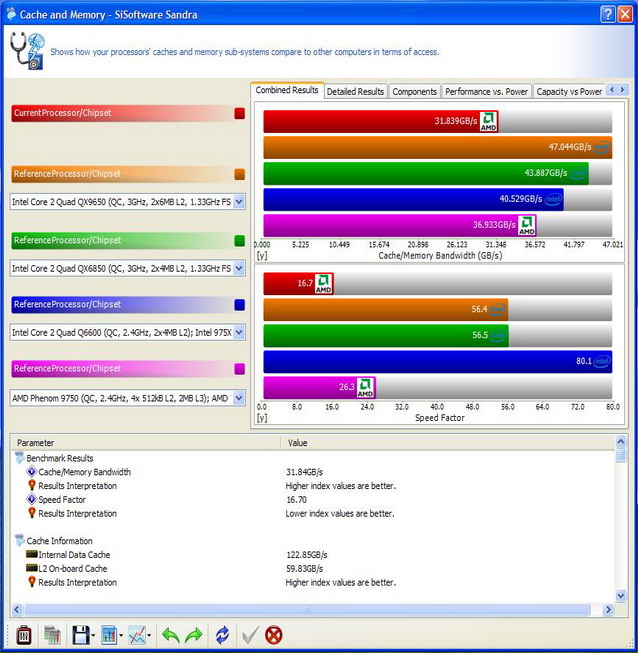Click the floppy disk save icon
The height and width of the screenshot is (653, 638).
click(81, 635)
